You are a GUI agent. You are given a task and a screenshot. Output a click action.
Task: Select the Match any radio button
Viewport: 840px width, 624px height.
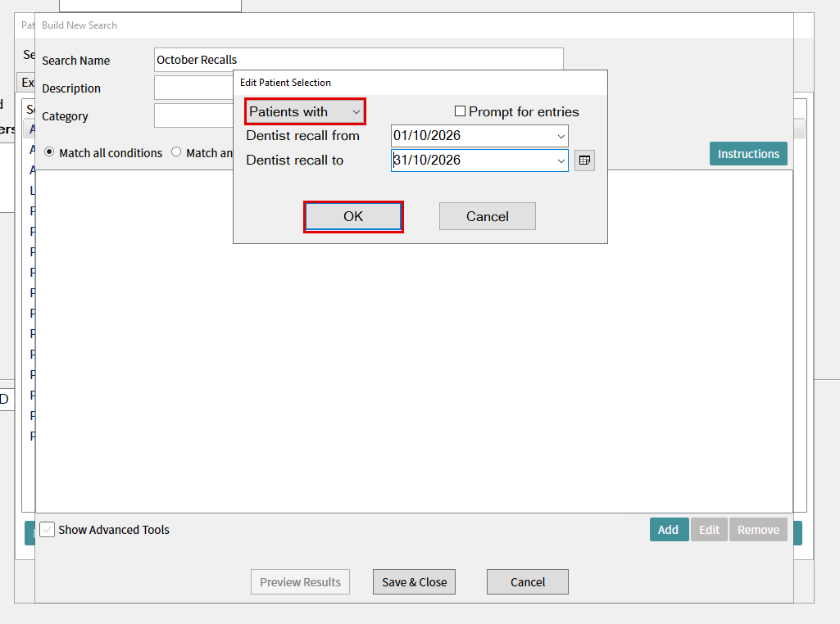[x=176, y=152]
